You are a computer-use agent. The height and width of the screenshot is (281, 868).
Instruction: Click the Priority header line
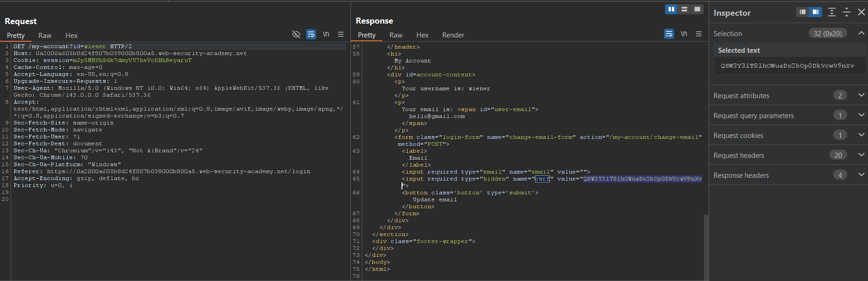[43, 185]
